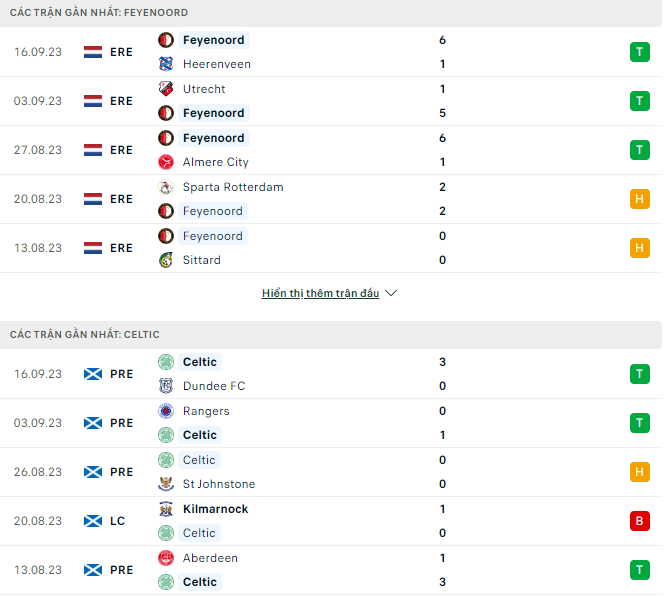
Task: Click the Dundee FC club crest icon
Action: [166, 386]
